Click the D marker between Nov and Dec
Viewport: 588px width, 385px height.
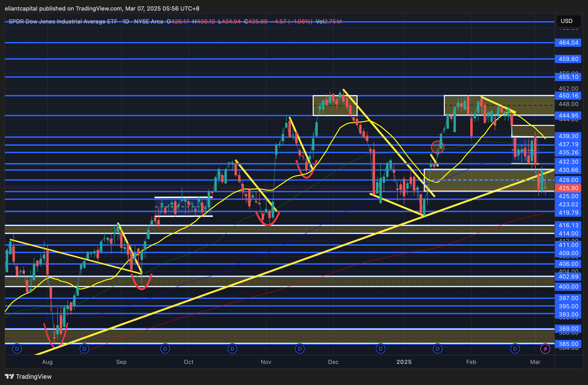point(300,349)
